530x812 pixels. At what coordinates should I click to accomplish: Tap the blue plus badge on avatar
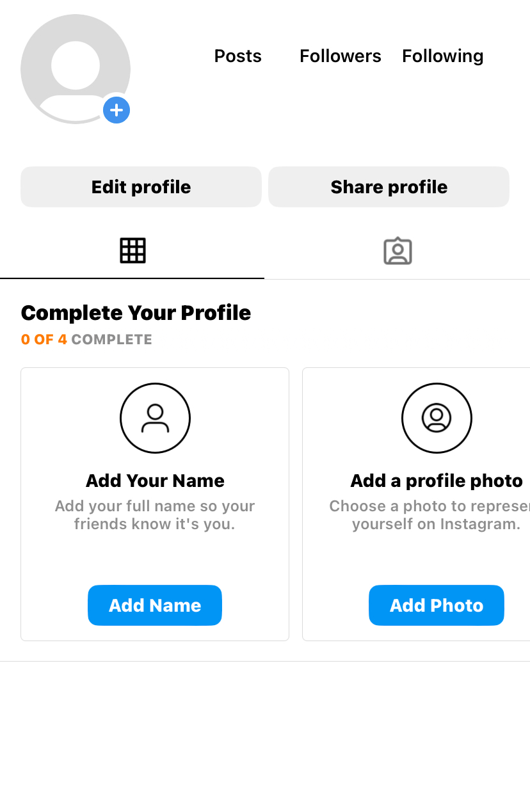pyautogui.click(x=116, y=110)
